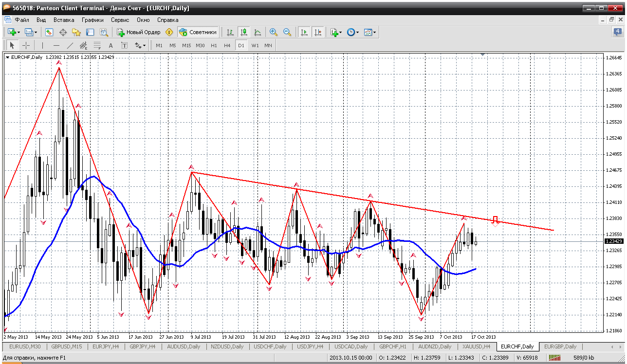The image size is (627, 364).
Task: Toggle the Советники auto-trading button
Action: pos(198,32)
